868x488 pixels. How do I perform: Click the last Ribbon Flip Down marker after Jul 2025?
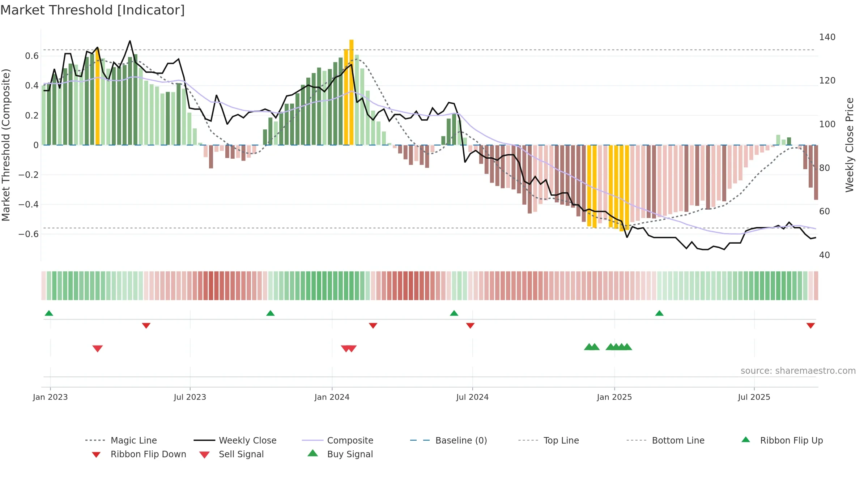click(x=810, y=326)
